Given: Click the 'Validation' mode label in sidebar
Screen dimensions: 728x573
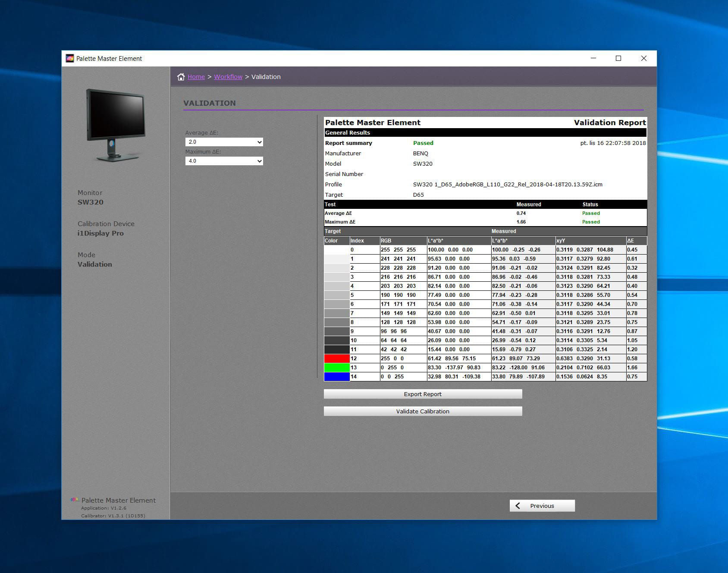Looking at the screenshot, I should (95, 264).
